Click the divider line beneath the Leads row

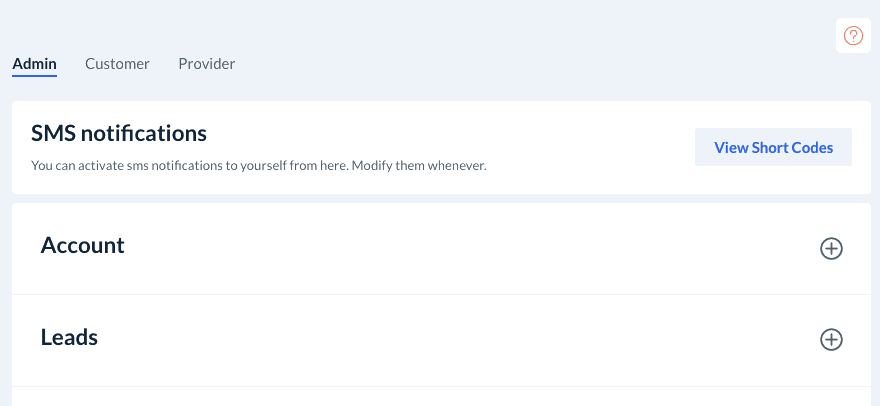pyautogui.click(x=440, y=386)
